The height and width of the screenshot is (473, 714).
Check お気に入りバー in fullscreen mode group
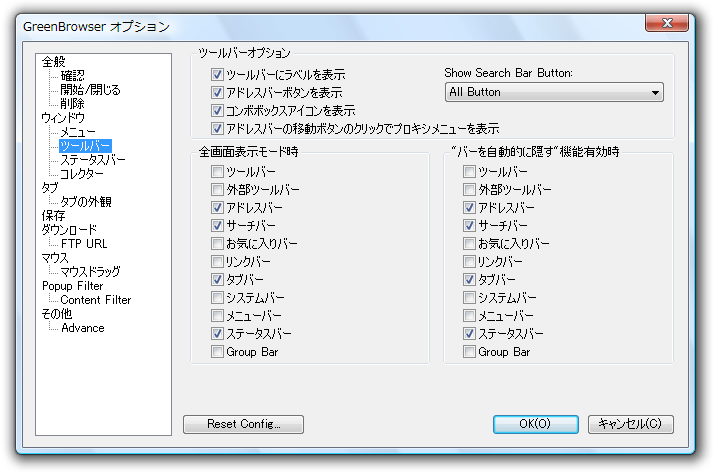pos(217,244)
